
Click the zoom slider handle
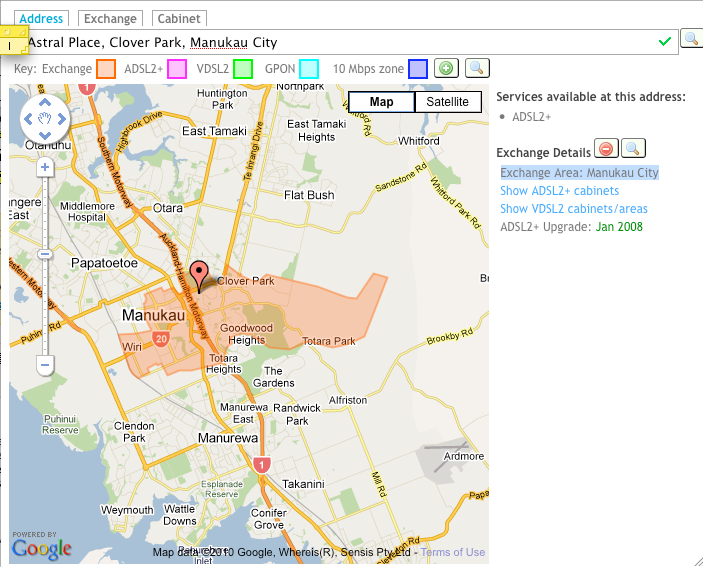click(45, 255)
